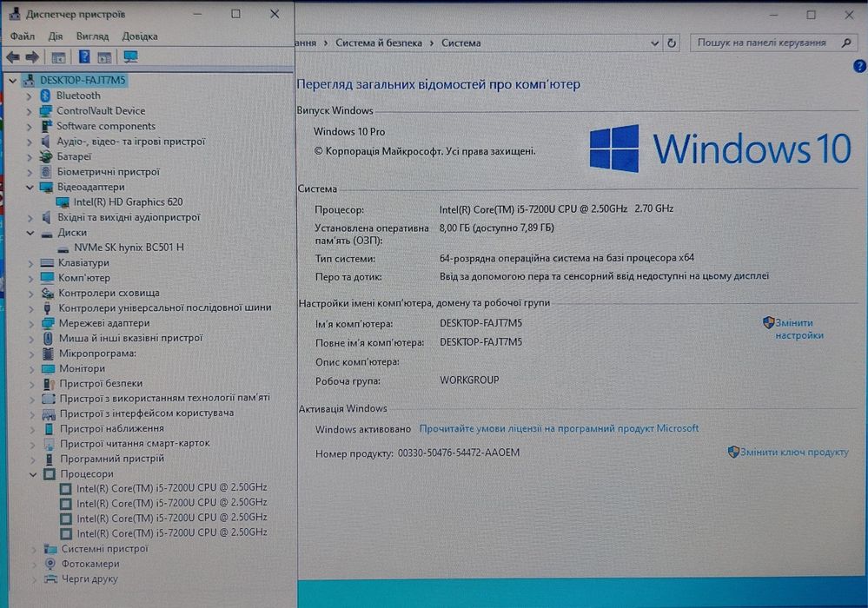Viewport: 868px width, 608px height.
Task: Click the Черги друку printer icon
Action: pos(50,579)
